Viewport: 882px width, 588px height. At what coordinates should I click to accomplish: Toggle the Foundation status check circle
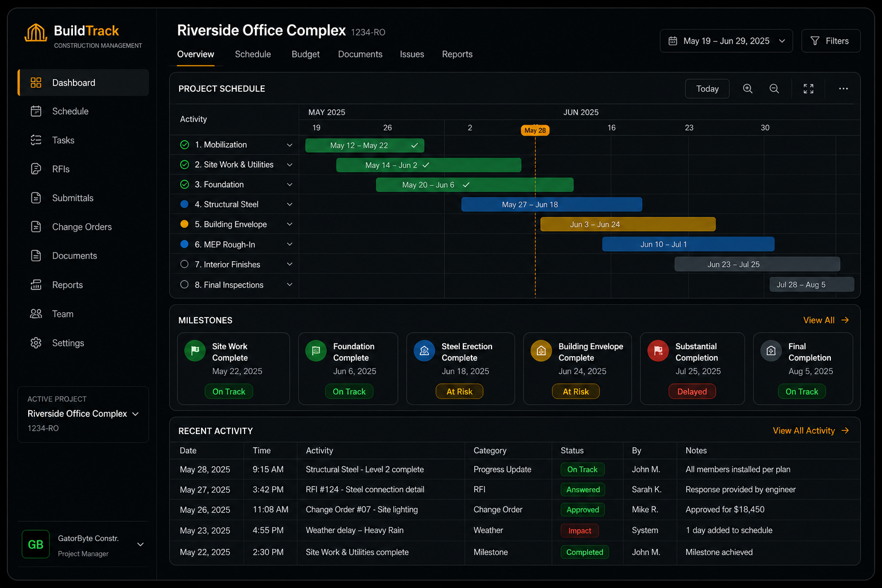(x=184, y=184)
